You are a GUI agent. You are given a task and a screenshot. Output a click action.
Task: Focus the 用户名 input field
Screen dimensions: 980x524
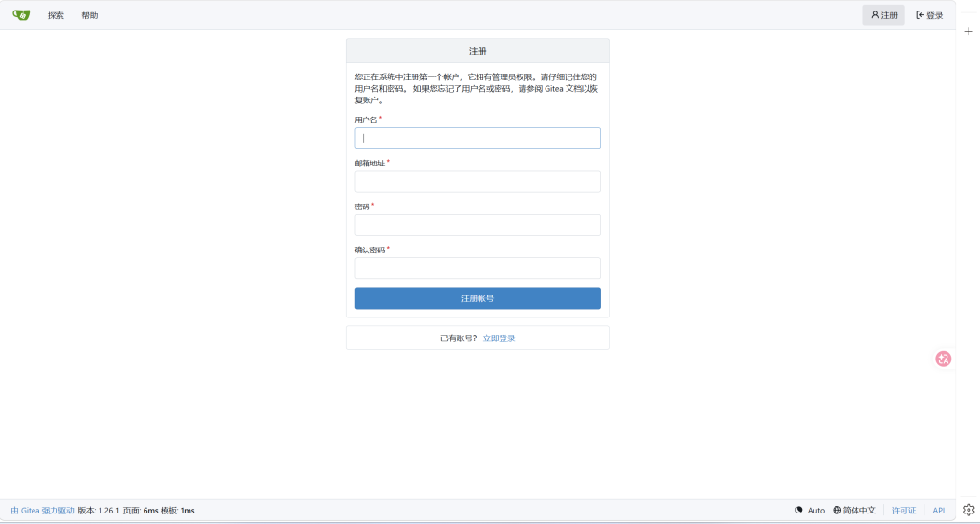478,138
